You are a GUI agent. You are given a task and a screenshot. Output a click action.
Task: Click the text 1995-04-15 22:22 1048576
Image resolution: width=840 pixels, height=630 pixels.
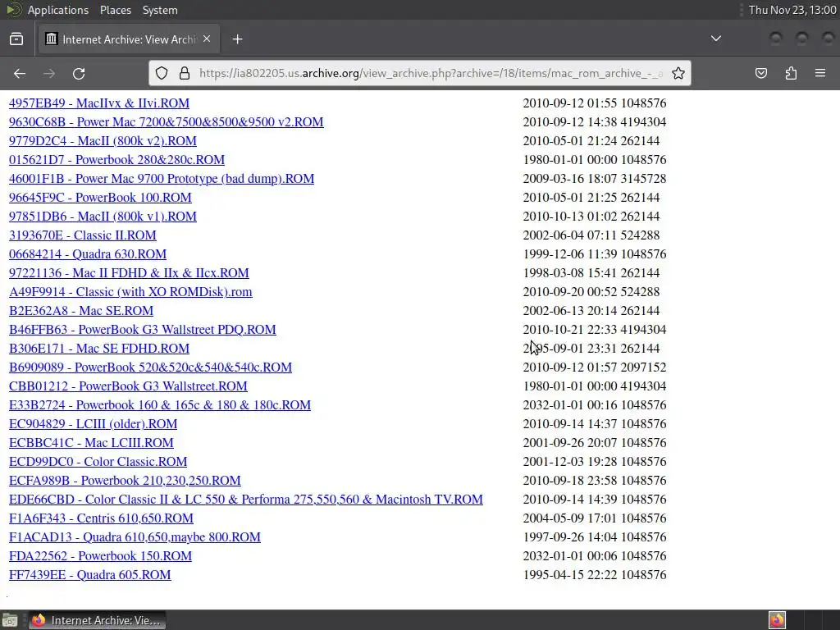(x=595, y=575)
